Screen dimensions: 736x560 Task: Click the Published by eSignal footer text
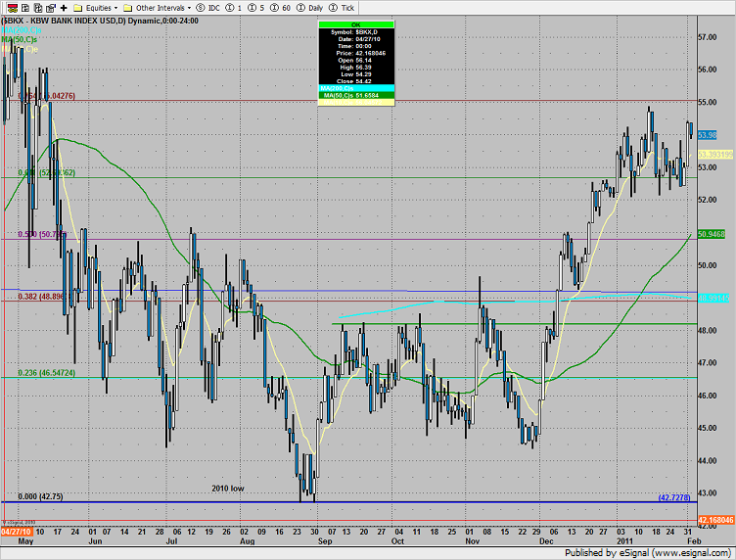click(x=647, y=553)
